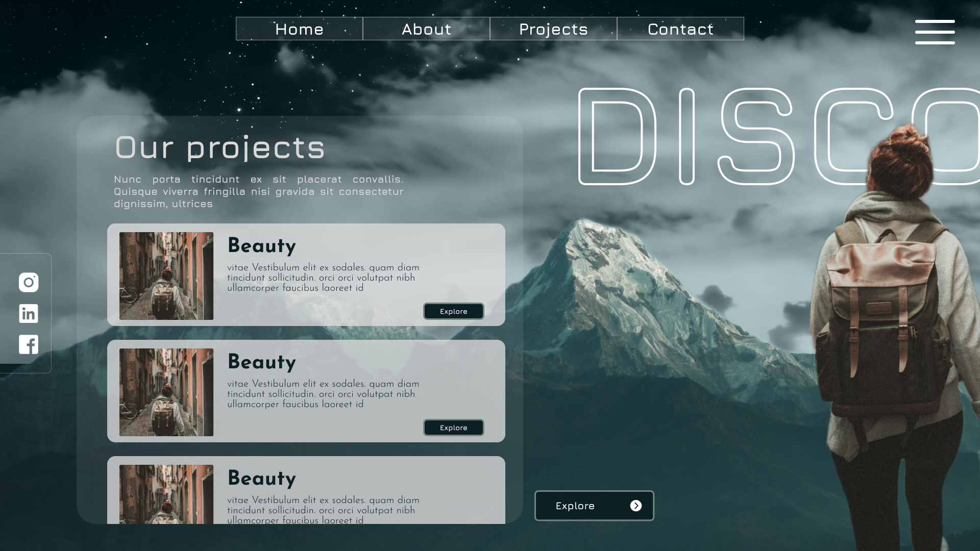Open the second Beauty card's alley thumbnail

click(166, 392)
